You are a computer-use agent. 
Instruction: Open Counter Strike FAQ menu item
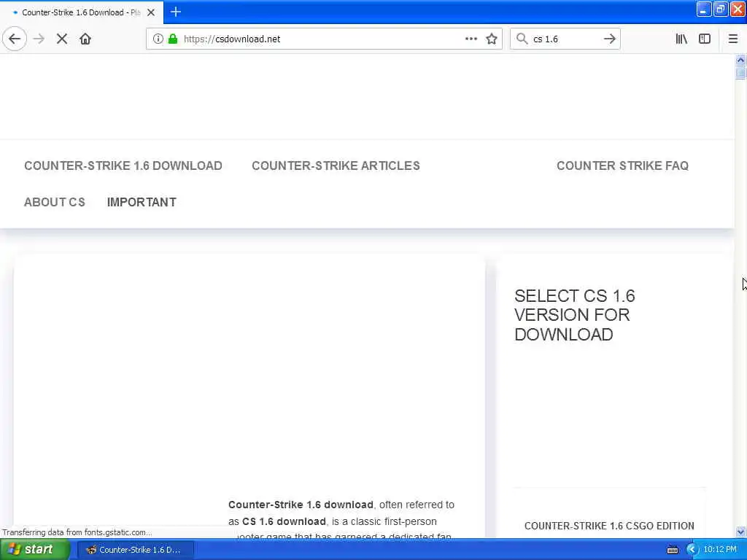point(623,166)
